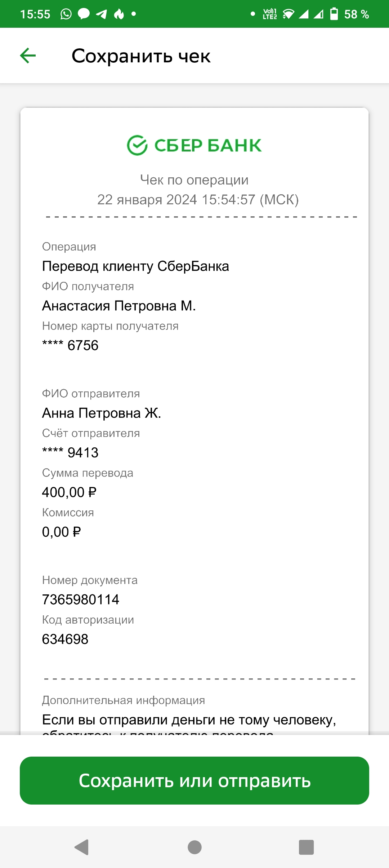Tap Android recents square button
389x868 pixels.
pos(307,847)
